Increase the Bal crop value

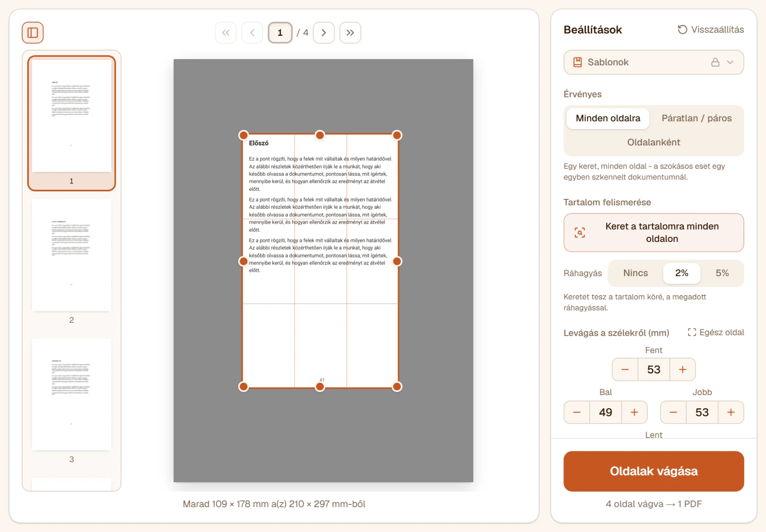pyautogui.click(x=635, y=412)
